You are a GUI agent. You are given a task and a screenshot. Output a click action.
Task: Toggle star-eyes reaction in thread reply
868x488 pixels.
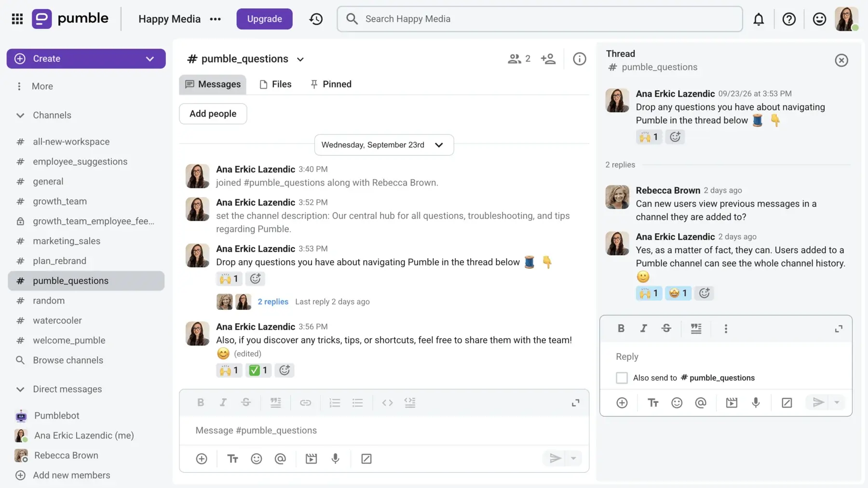[678, 293]
